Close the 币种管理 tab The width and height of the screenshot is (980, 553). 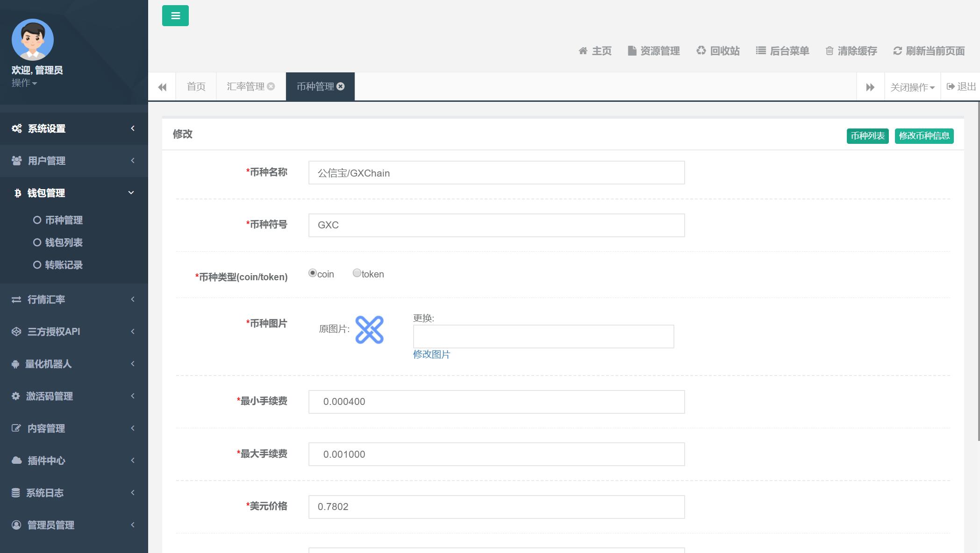pos(341,86)
